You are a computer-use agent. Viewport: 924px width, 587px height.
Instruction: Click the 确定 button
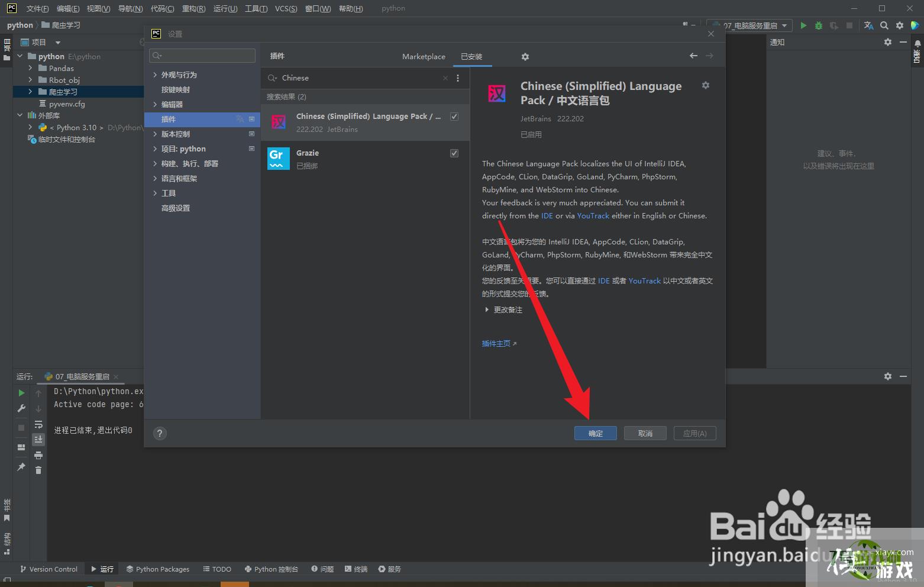pos(596,433)
